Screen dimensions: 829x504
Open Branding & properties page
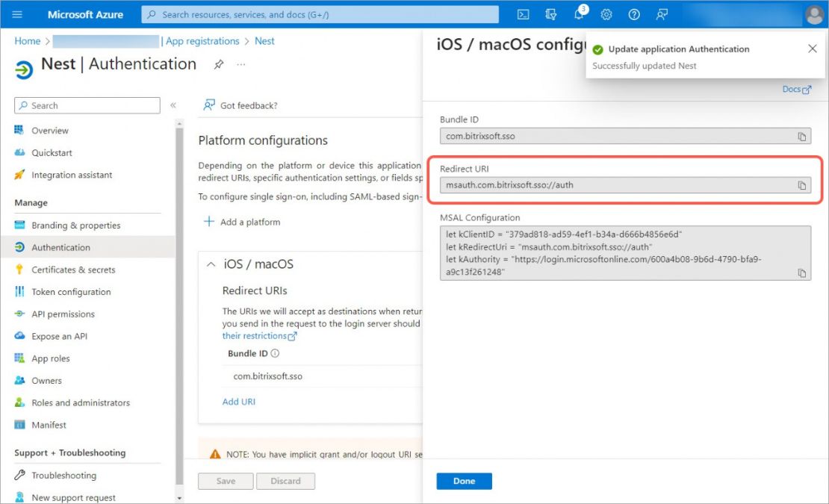click(x=75, y=225)
